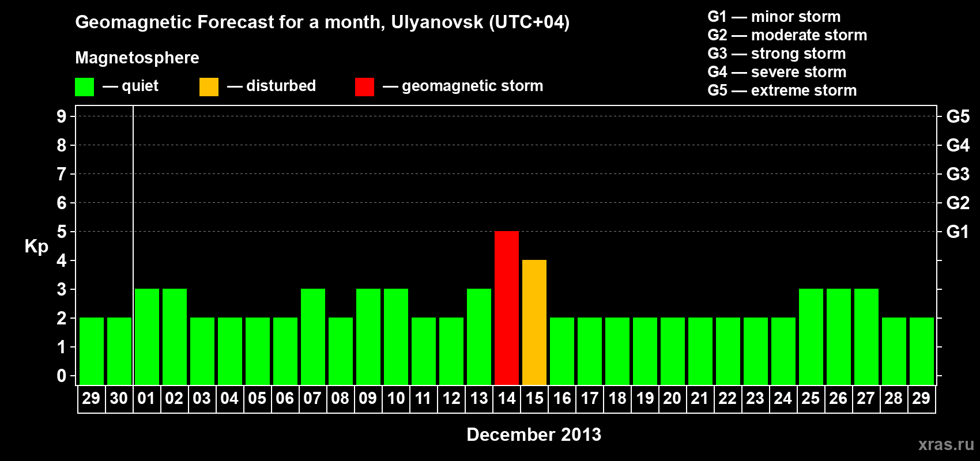Click the green bar for December 07
The width and height of the screenshot is (980, 461).
point(313,337)
